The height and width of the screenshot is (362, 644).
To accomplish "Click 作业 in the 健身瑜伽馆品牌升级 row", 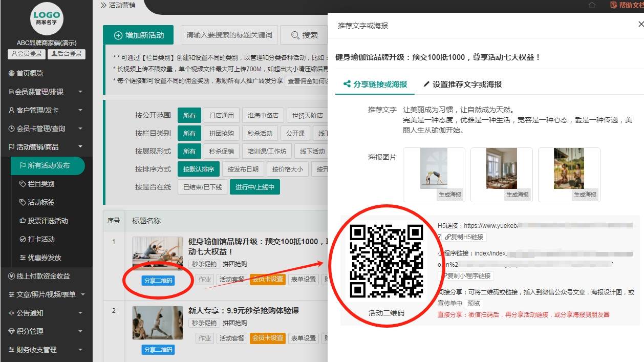I will pos(205,279).
